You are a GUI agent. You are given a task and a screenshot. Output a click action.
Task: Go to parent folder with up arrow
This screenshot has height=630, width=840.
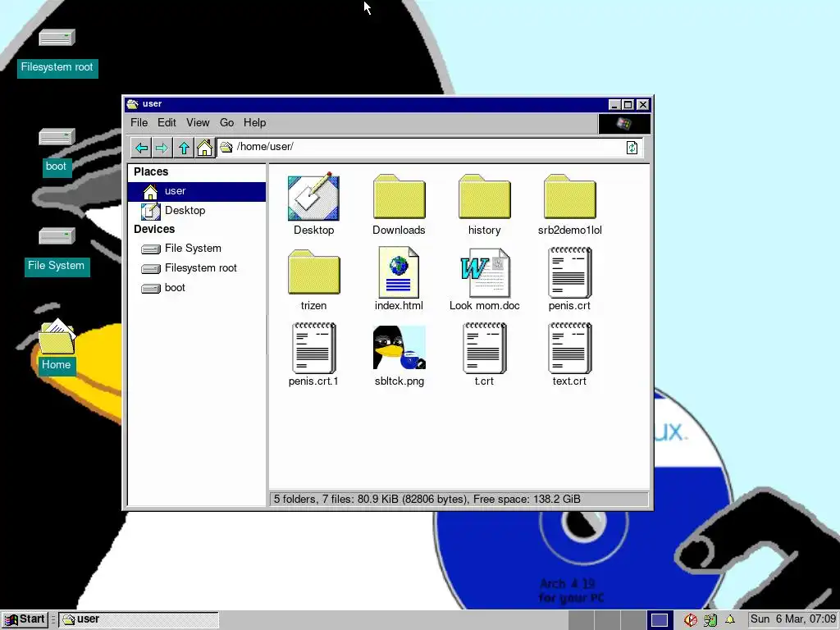[x=184, y=148]
